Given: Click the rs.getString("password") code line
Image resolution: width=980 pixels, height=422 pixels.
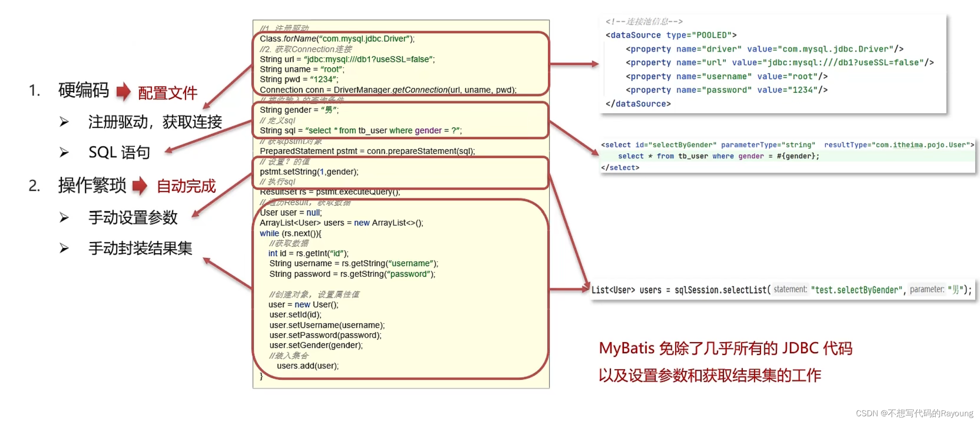Looking at the screenshot, I should coord(352,274).
